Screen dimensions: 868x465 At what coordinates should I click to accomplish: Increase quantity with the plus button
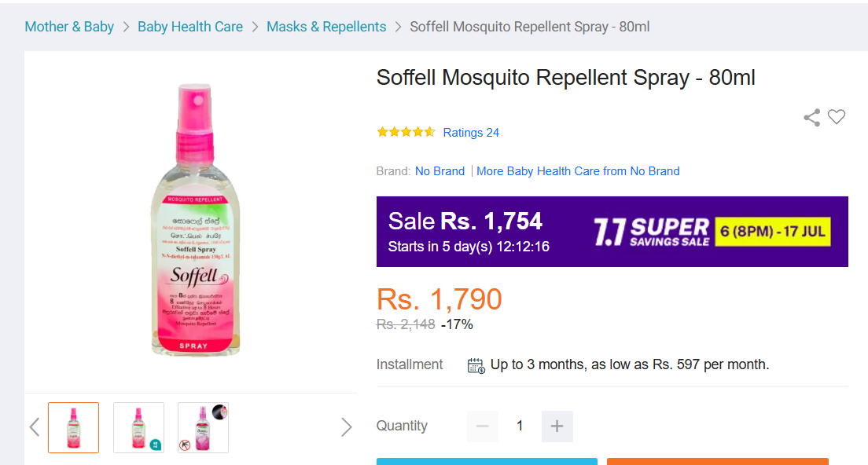click(557, 427)
